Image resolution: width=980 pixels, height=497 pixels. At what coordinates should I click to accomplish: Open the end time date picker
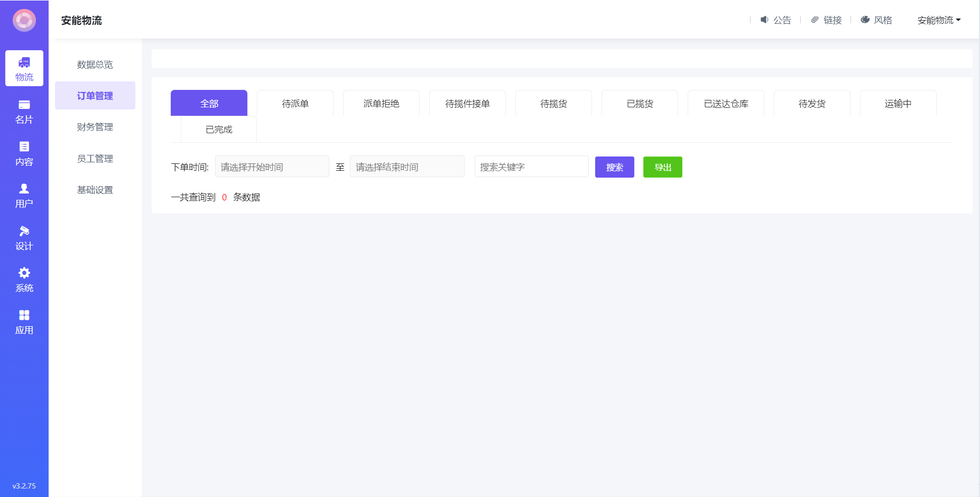pyautogui.click(x=407, y=167)
